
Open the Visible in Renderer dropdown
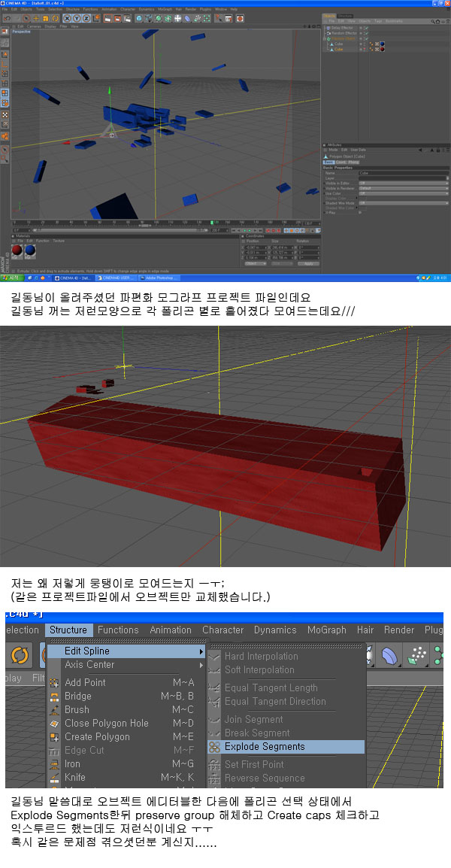point(404,187)
